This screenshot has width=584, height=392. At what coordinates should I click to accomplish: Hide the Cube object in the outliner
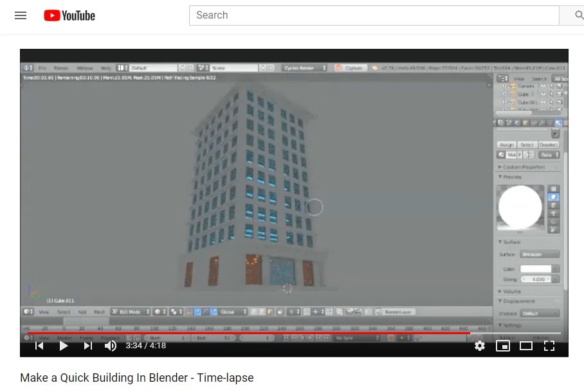coord(543,94)
